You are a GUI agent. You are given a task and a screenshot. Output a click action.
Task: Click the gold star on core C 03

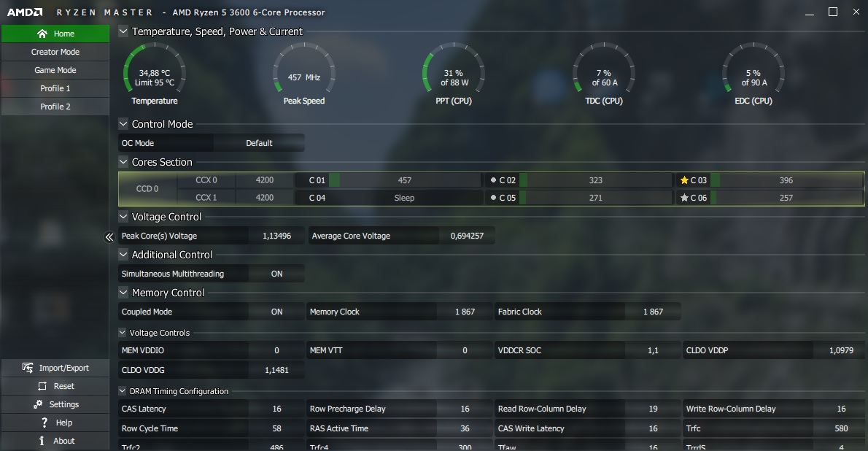click(684, 180)
